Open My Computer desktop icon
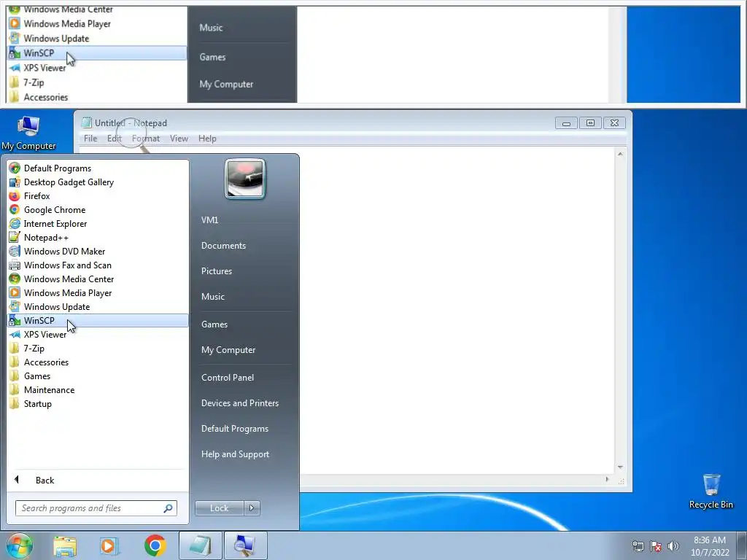Screen dimensions: 747x560 point(28,133)
